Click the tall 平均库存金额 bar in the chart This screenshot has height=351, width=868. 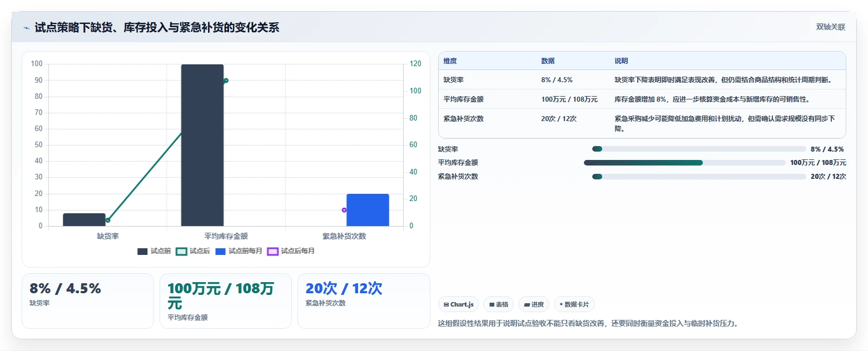point(202,145)
